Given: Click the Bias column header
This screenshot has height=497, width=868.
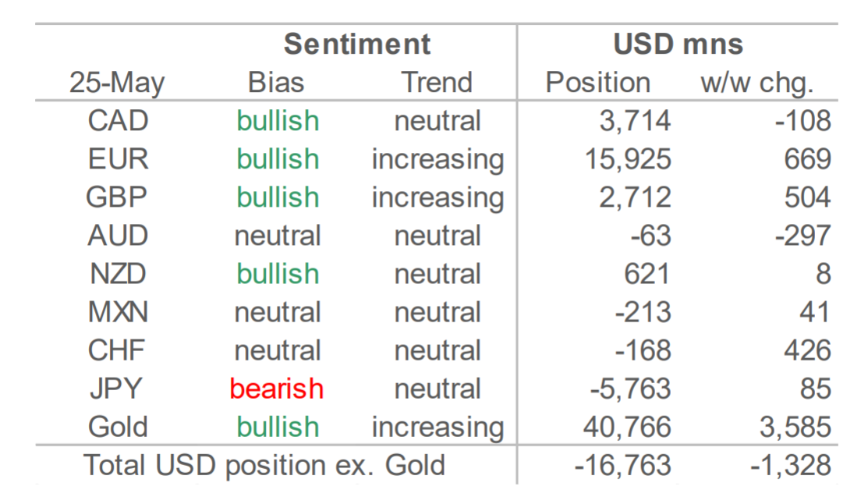Looking at the screenshot, I should point(275,83).
